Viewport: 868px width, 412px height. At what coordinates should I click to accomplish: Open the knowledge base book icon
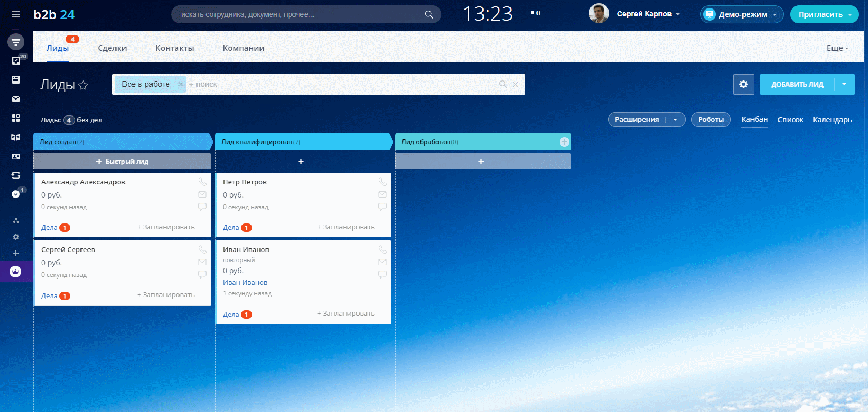(16, 137)
